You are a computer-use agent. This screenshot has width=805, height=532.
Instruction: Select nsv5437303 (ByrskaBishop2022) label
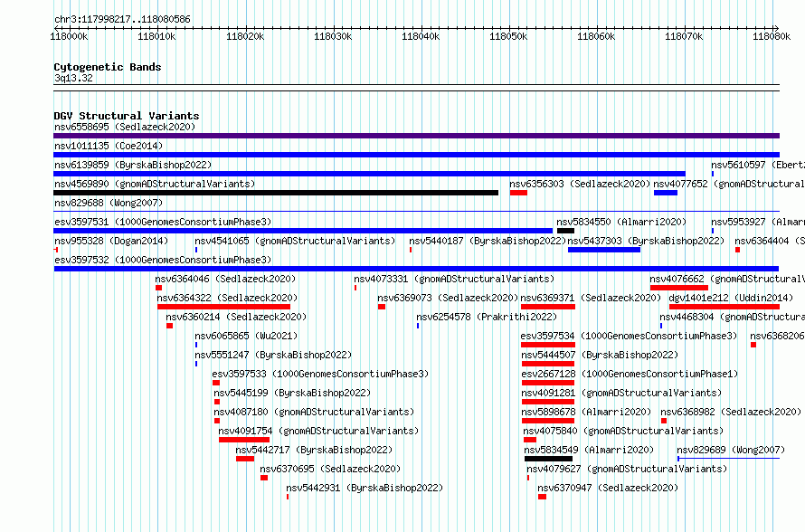pos(646,241)
